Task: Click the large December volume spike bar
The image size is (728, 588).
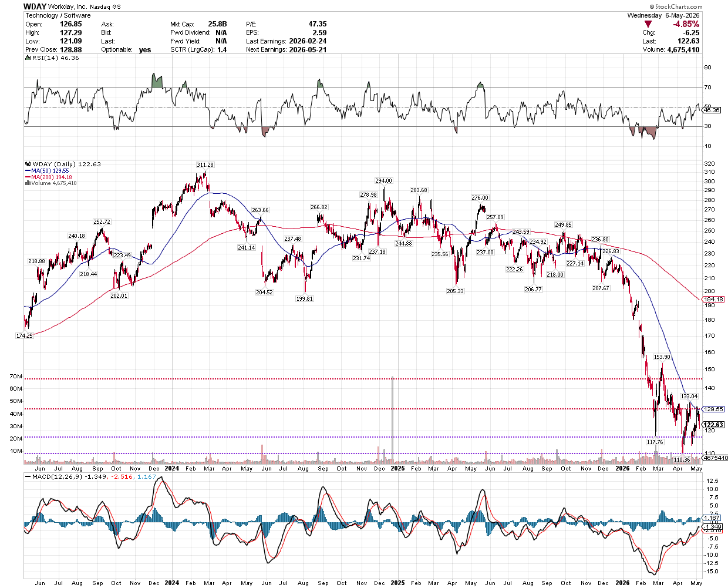Action: [x=392, y=420]
